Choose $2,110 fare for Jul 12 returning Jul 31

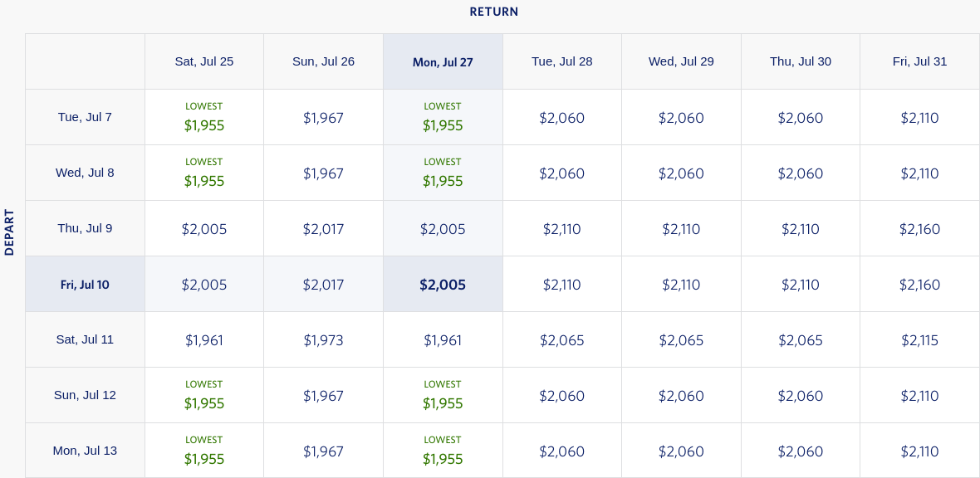click(919, 396)
